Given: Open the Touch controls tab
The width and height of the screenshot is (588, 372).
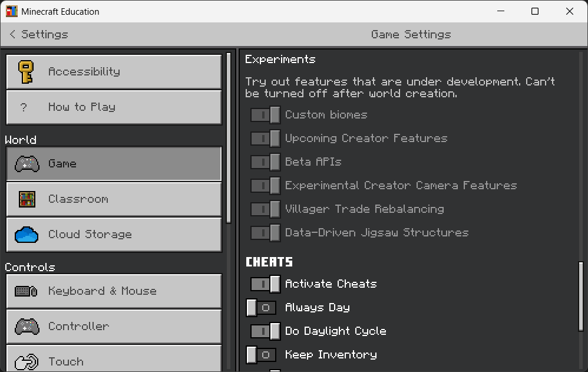Looking at the screenshot, I should [x=114, y=358].
